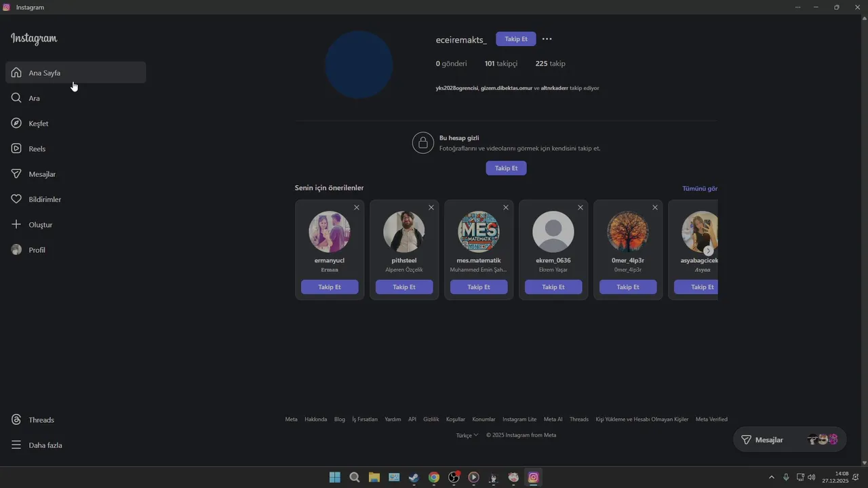Viewport: 868px width, 488px height.
Task: Follow 0mer_4lp3r with Takip Et
Action: pyautogui.click(x=628, y=287)
